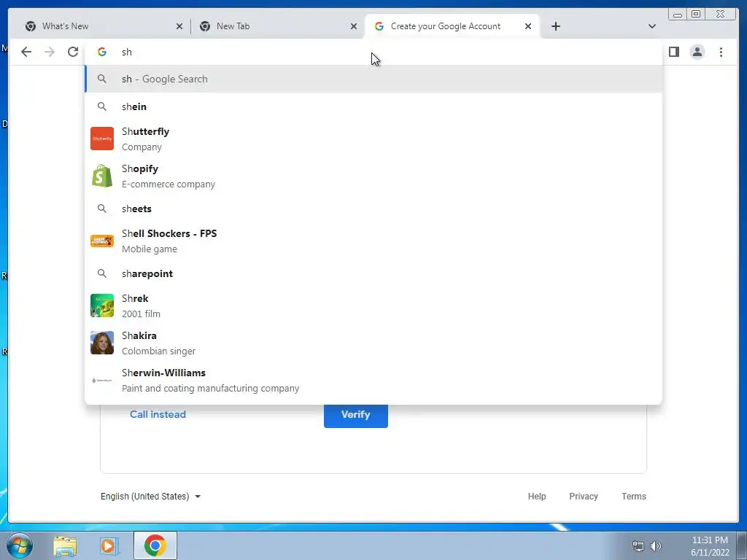Click the forward navigation arrow
The height and width of the screenshot is (560, 747).
(50, 52)
